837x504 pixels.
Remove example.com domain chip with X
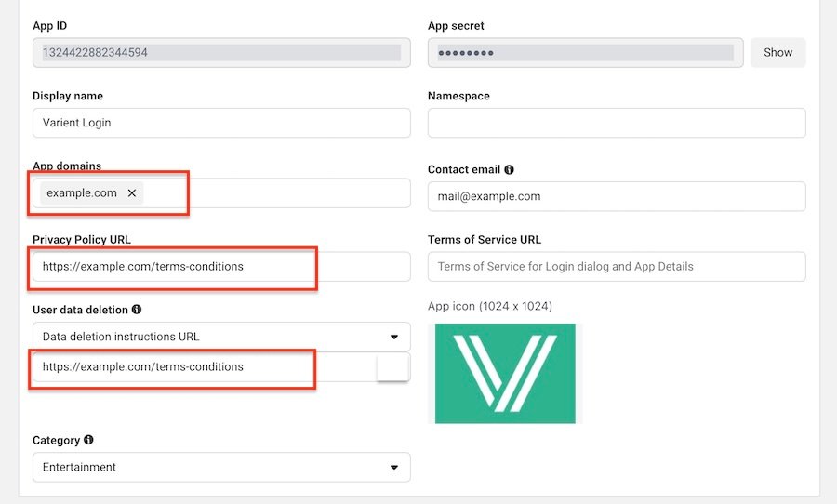tap(131, 193)
